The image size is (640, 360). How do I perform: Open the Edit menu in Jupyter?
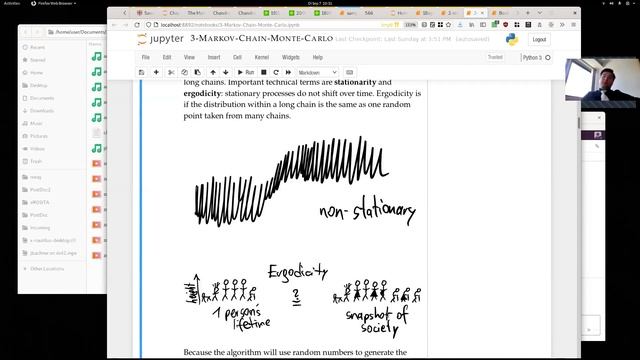click(x=167, y=57)
